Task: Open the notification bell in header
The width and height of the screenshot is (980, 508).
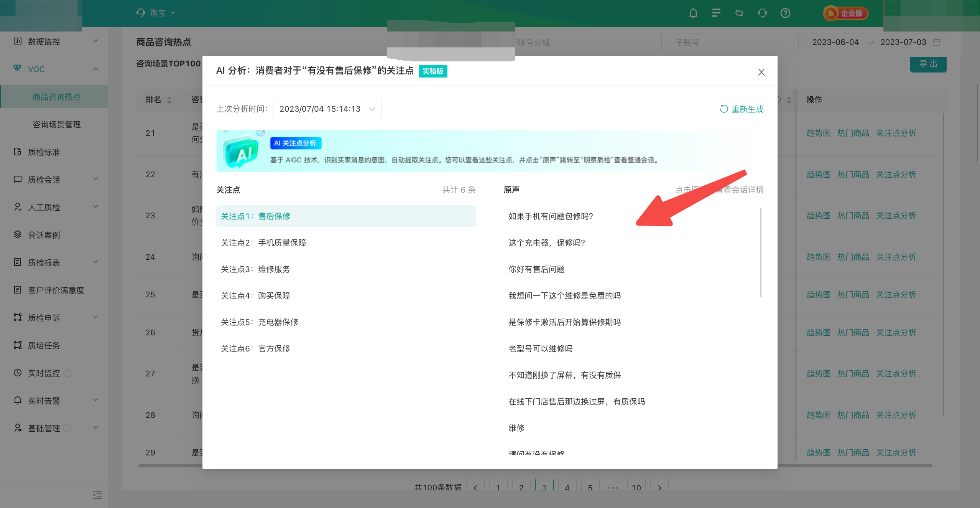Action: click(693, 13)
